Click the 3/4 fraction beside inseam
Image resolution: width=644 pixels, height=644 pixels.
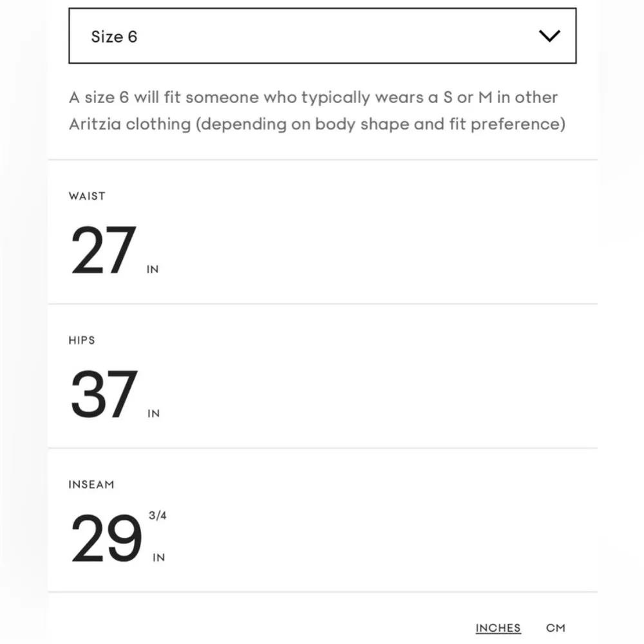158,516
